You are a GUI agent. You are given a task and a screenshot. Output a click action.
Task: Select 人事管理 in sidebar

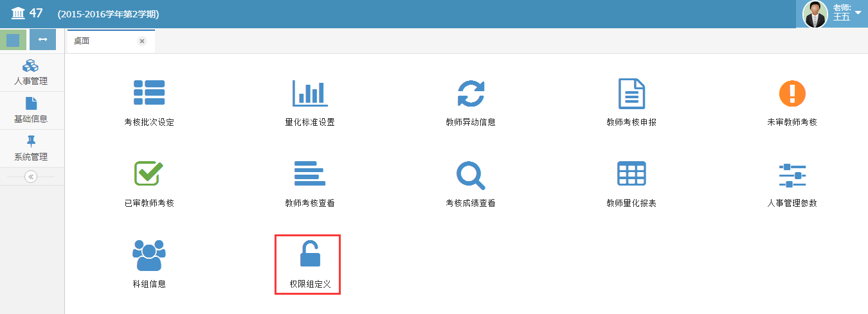(x=31, y=73)
